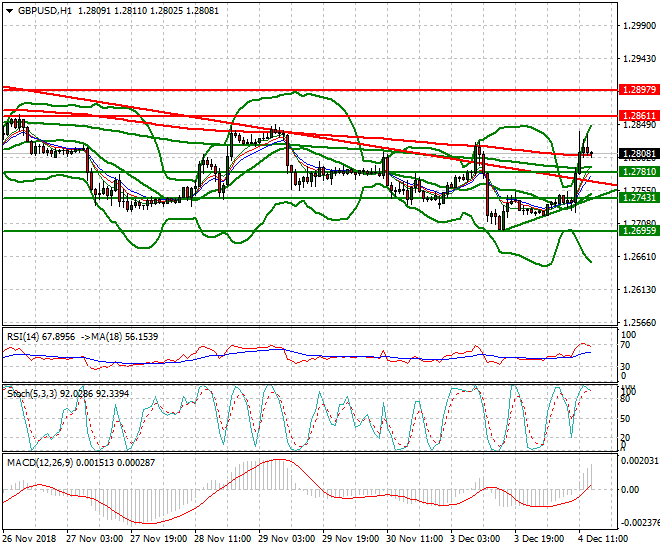Select the green 1.27810 support level label

(x=639, y=172)
